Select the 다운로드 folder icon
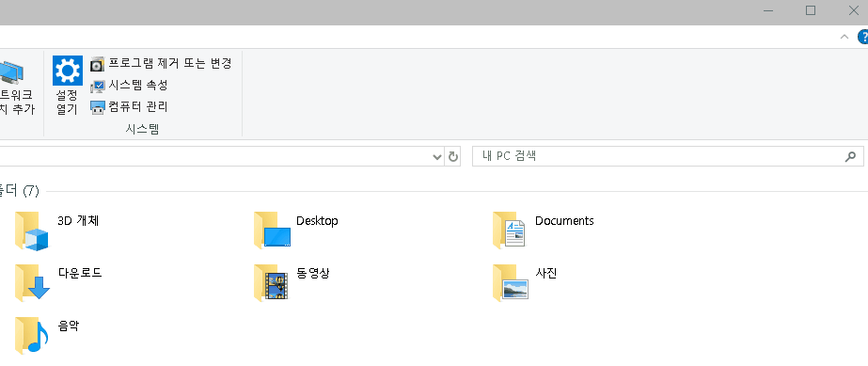Screen dimensions: 868x366 (x=32, y=282)
